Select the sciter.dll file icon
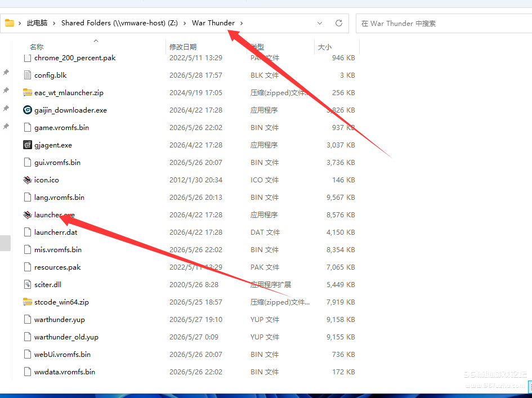This screenshot has width=532, height=398. [x=28, y=285]
